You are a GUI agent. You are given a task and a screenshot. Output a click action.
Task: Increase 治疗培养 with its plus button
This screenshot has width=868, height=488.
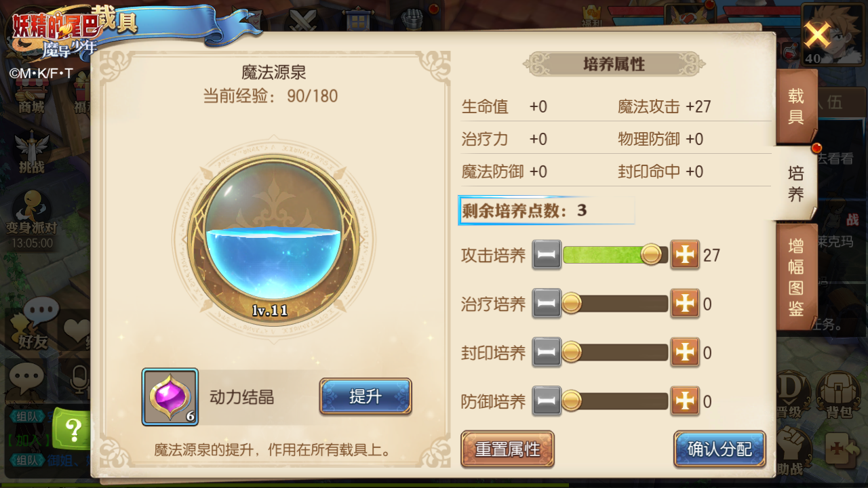[685, 304]
